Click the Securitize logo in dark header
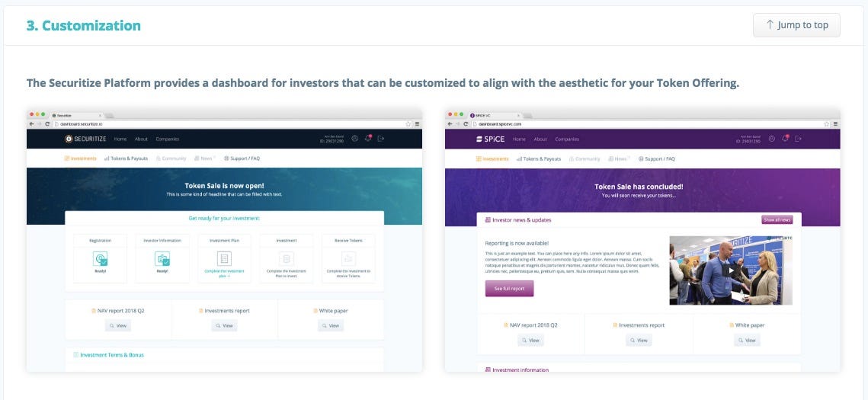 (x=85, y=139)
